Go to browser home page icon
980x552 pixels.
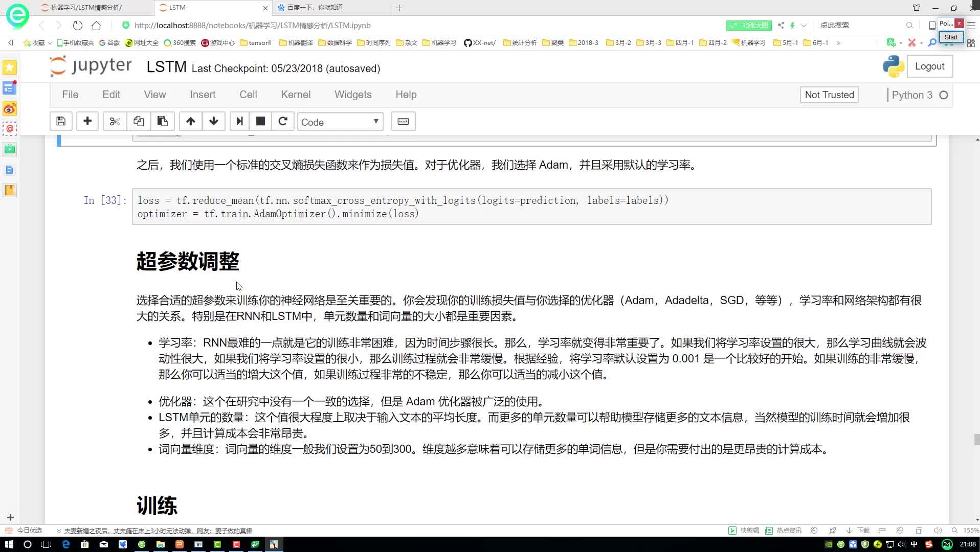pos(96,25)
